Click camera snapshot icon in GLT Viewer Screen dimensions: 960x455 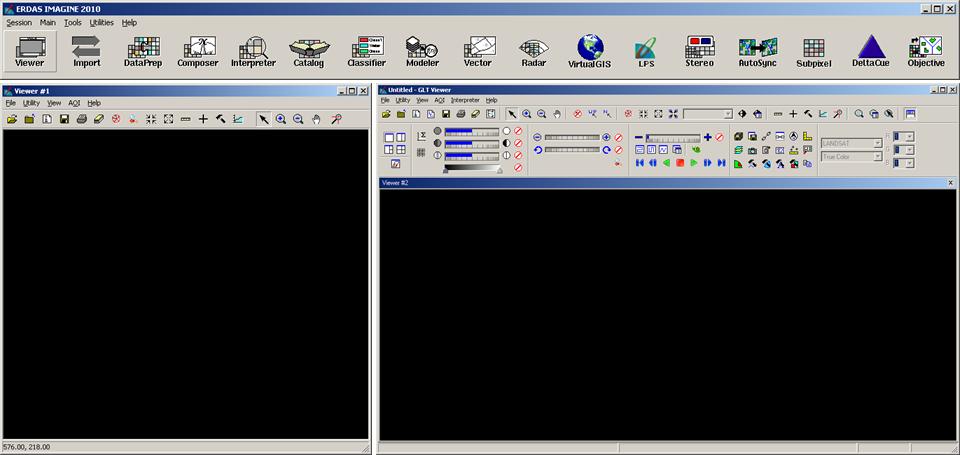coord(752,150)
